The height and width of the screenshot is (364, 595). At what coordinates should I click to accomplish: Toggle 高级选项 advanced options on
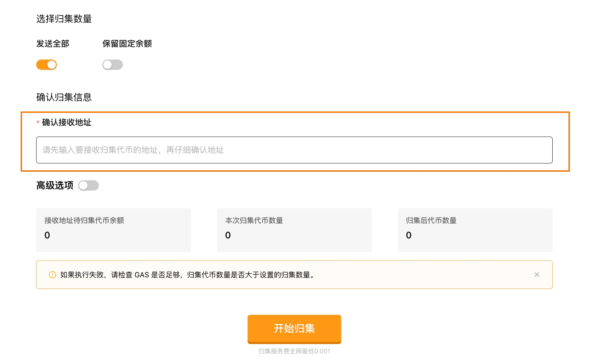pos(88,185)
